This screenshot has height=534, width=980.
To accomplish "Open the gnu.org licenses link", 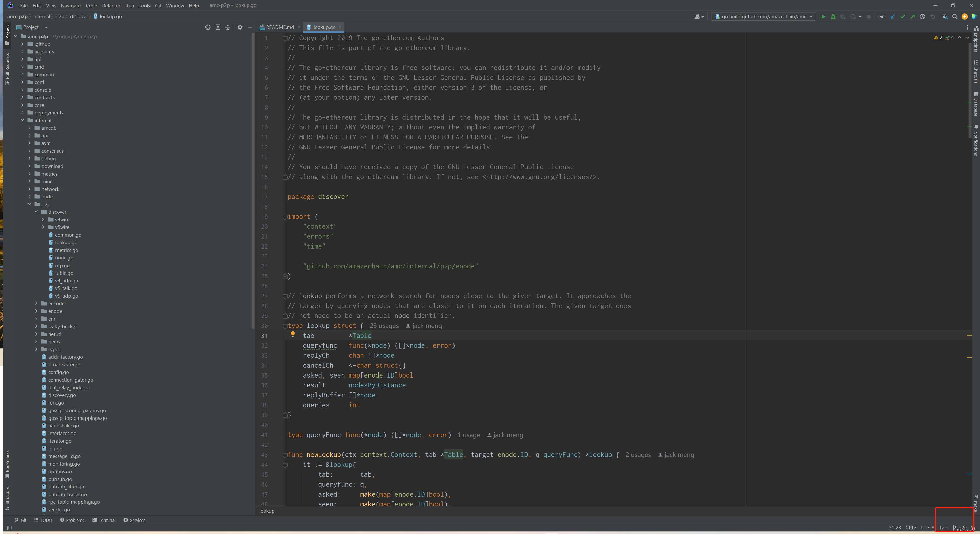I will click(539, 177).
